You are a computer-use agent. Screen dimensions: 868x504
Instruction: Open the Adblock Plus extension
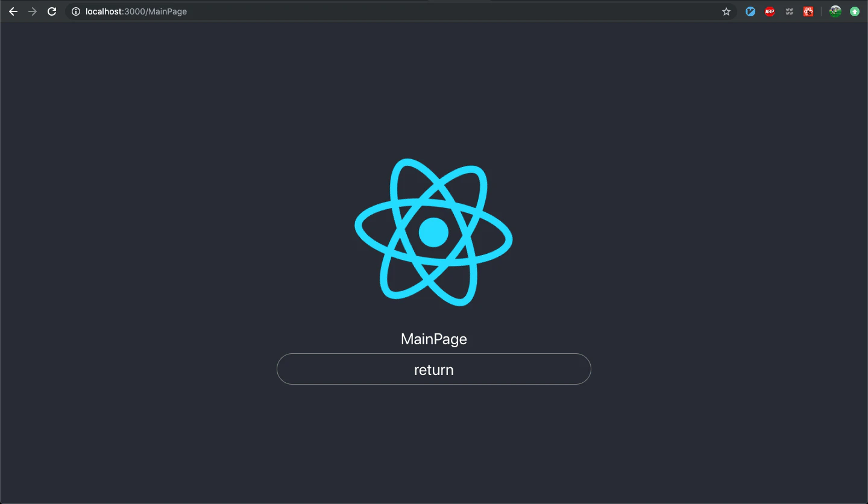pos(770,11)
